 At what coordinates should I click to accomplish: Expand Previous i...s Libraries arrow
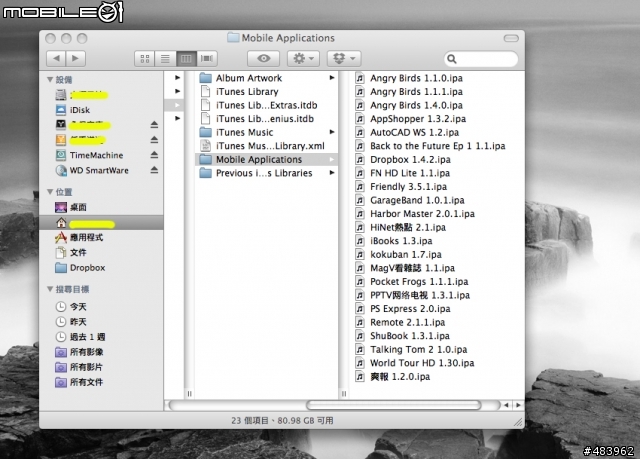[x=332, y=173]
